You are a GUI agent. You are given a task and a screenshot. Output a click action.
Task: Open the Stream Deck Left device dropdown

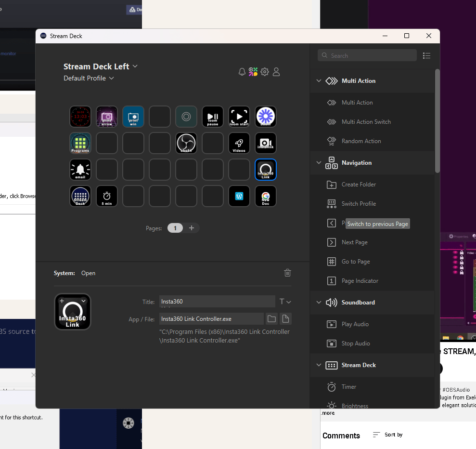tap(101, 66)
